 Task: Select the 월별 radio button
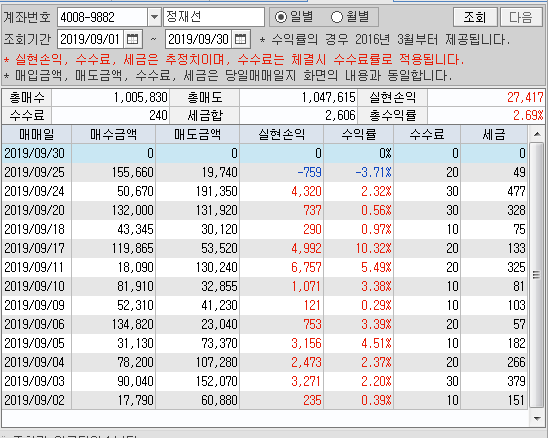(x=337, y=17)
